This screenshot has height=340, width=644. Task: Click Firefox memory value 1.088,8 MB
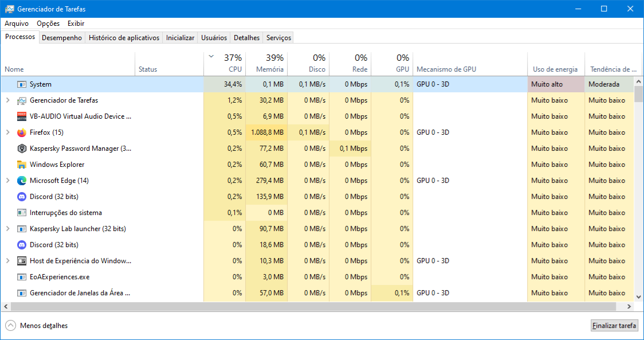coord(268,132)
